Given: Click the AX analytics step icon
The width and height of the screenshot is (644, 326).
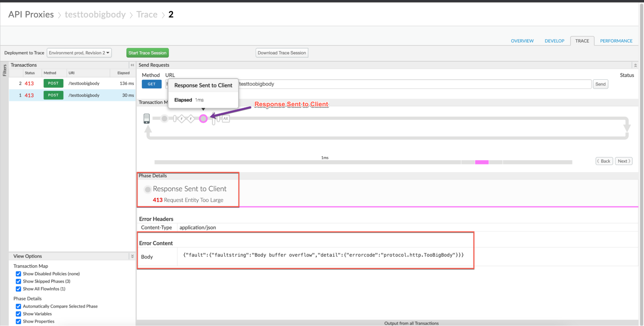Looking at the screenshot, I should [226, 118].
